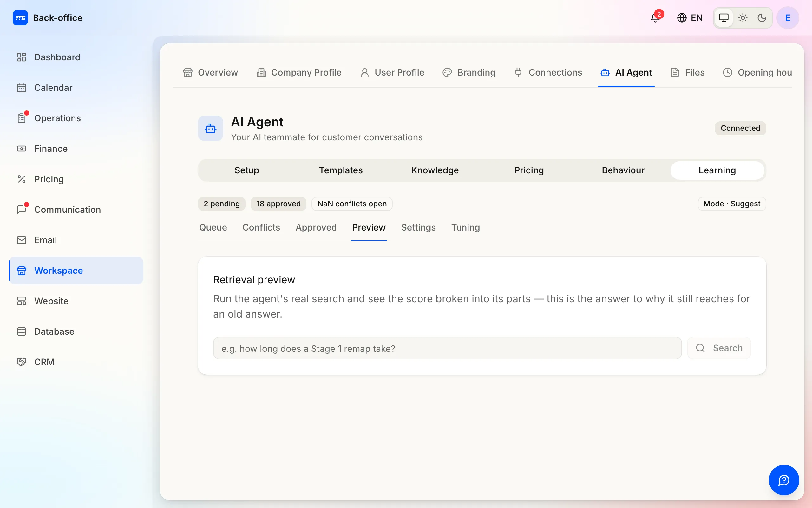Image resolution: width=812 pixels, height=508 pixels.
Task: Click the Calendar sidebar icon
Action: tap(22, 88)
